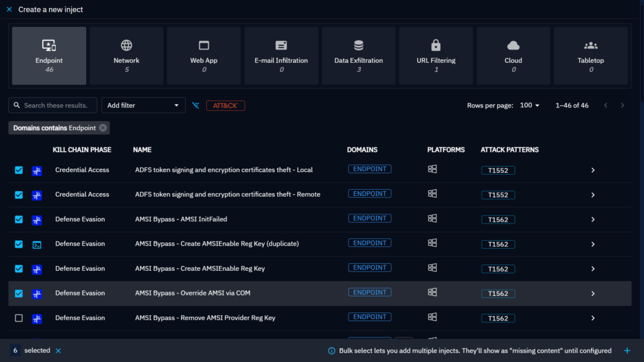
Task: Uncheck ADFS certificates theft - Local row
Action: 19,170
